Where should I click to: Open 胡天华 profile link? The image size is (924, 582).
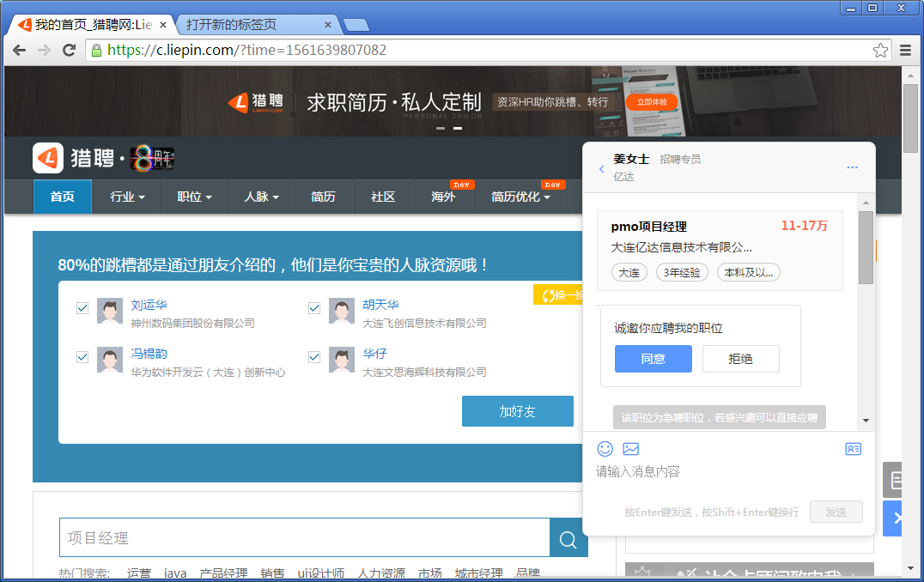click(380, 305)
